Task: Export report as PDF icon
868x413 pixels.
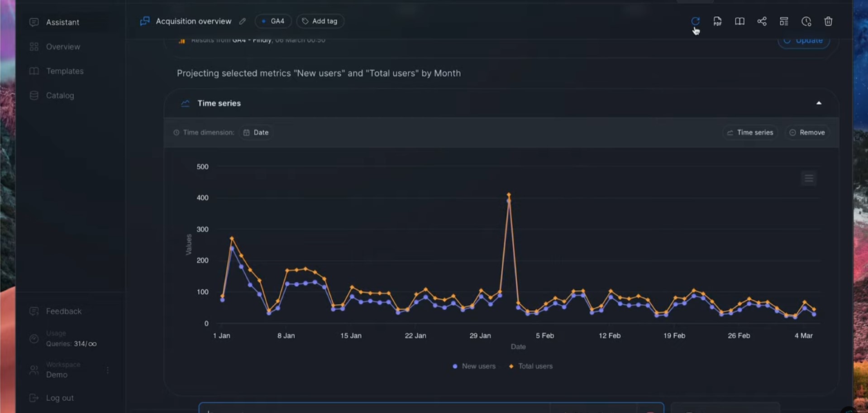Action: pyautogui.click(x=717, y=21)
